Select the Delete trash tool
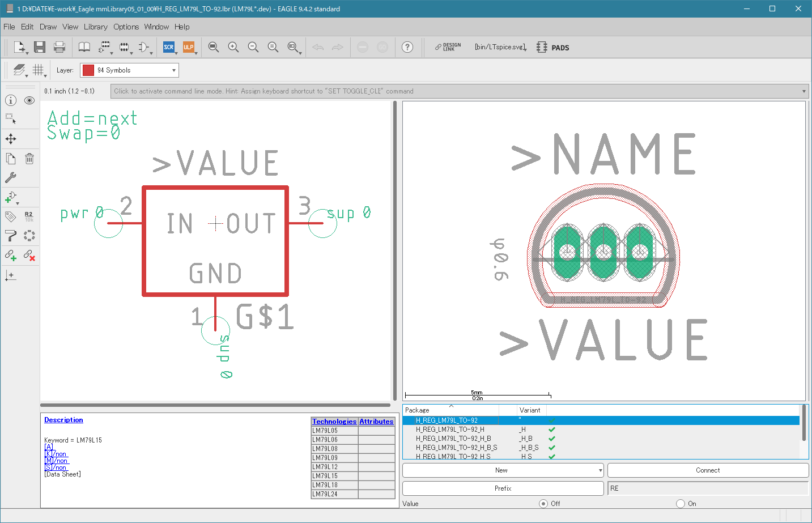The width and height of the screenshot is (812, 523). click(29, 159)
